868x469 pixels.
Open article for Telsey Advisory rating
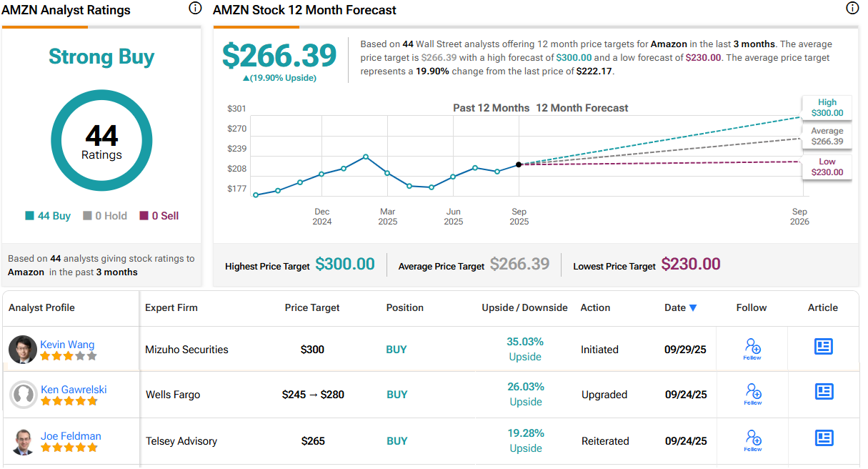(x=824, y=438)
